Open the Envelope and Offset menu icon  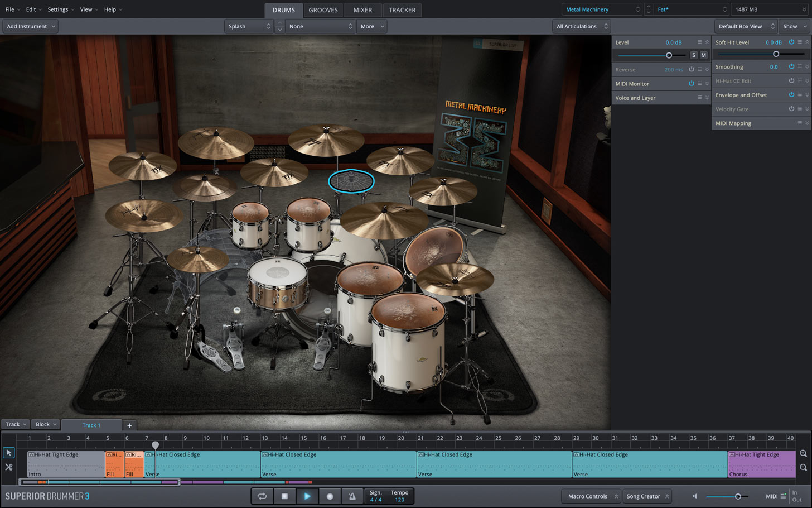[x=800, y=95]
